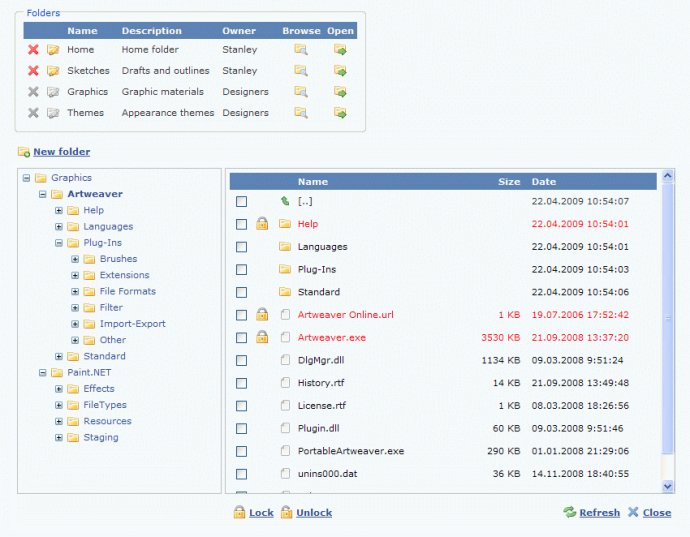This screenshot has width=690, height=537.
Task: Click Description header in Folders table
Action: pyautogui.click(x=151, y=31)
